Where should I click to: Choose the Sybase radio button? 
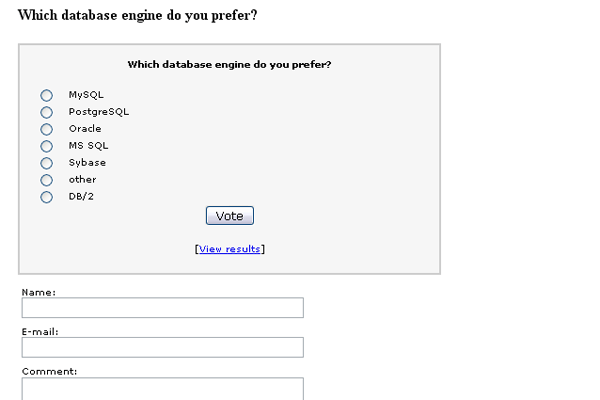coord(46,163)
